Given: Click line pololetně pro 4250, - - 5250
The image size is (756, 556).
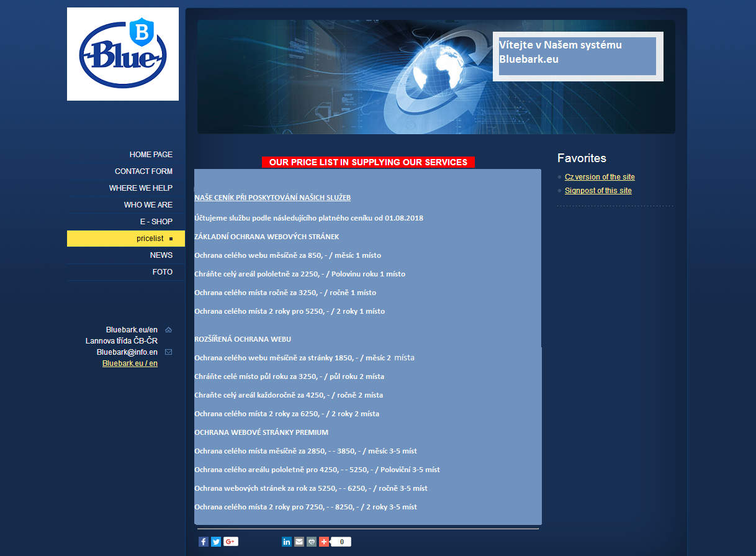Looking at the screenshot, I should [317, 470].
